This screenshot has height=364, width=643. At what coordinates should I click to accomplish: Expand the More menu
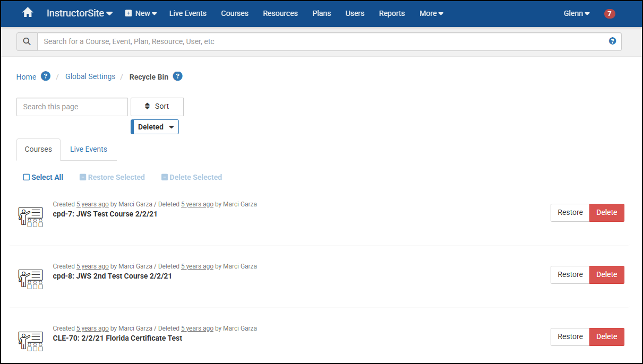coord(431,13)
